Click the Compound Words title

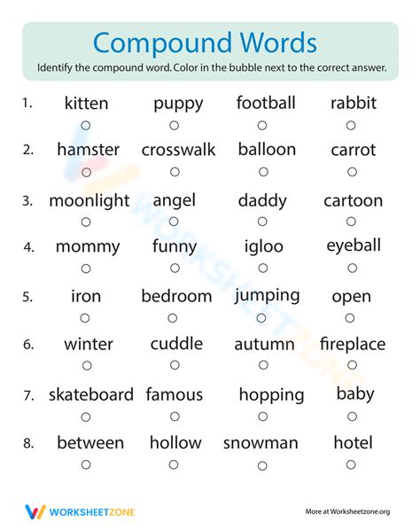205,43
